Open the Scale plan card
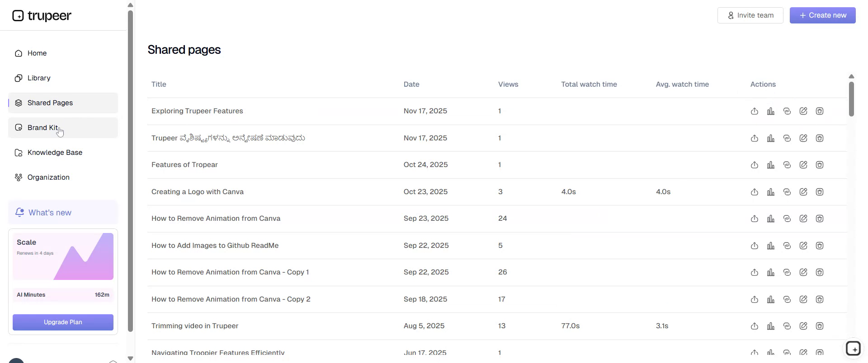 (63, 256)
